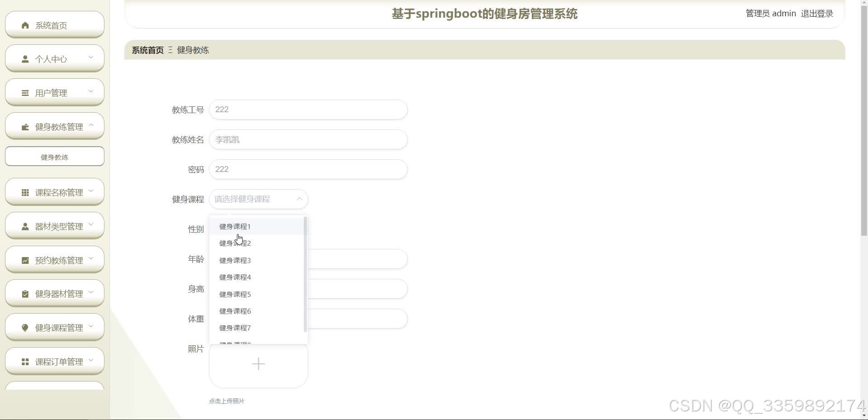Expand the 预约教练管理 menu chevron

click(91, 258)
